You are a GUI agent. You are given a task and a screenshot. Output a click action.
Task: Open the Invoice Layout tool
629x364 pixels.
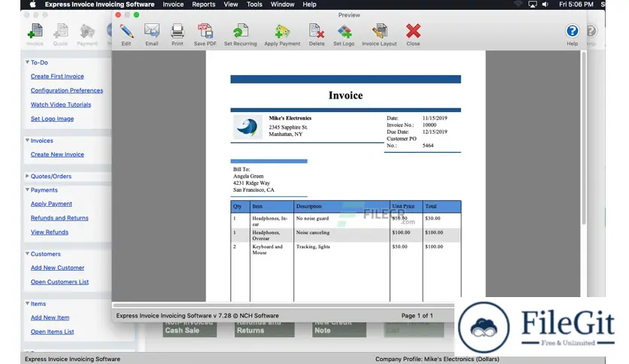point(379,32)
